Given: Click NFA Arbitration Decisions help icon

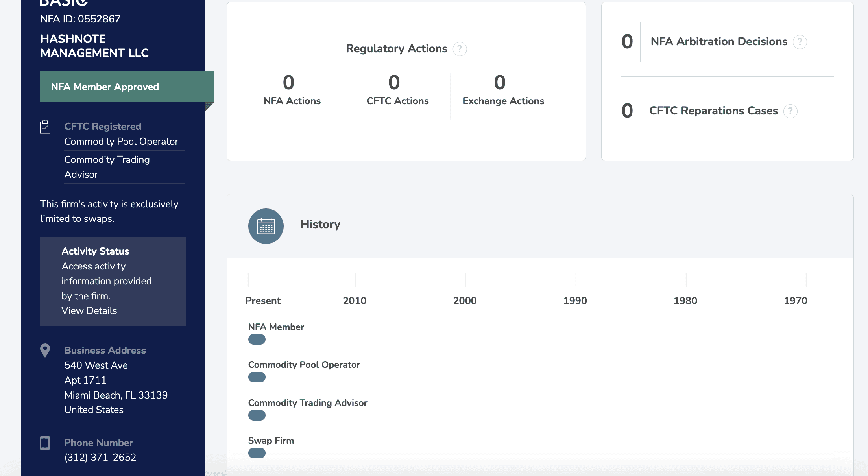Looking at the screenshot, I should [800, 42].
